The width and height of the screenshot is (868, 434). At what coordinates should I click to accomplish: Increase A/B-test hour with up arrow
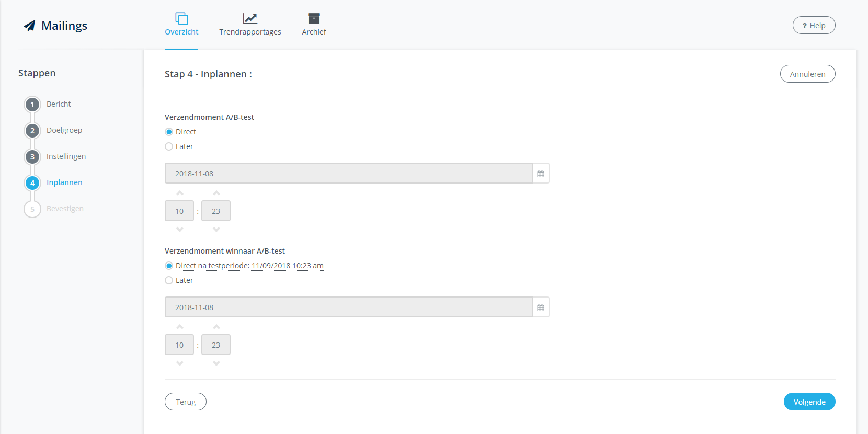point(180,193)
